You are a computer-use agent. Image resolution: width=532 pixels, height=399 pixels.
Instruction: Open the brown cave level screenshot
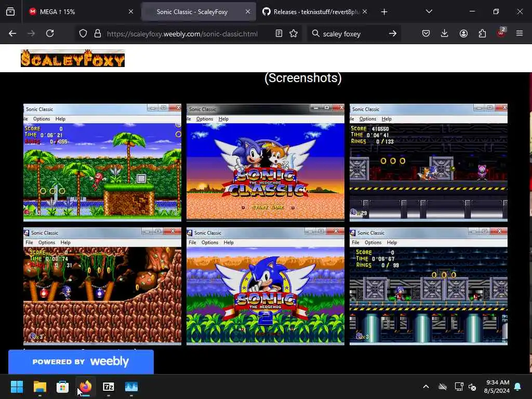point(102,286)
